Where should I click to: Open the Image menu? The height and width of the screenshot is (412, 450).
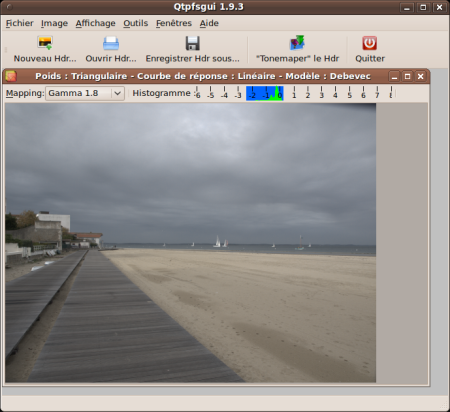pos(54,23)
